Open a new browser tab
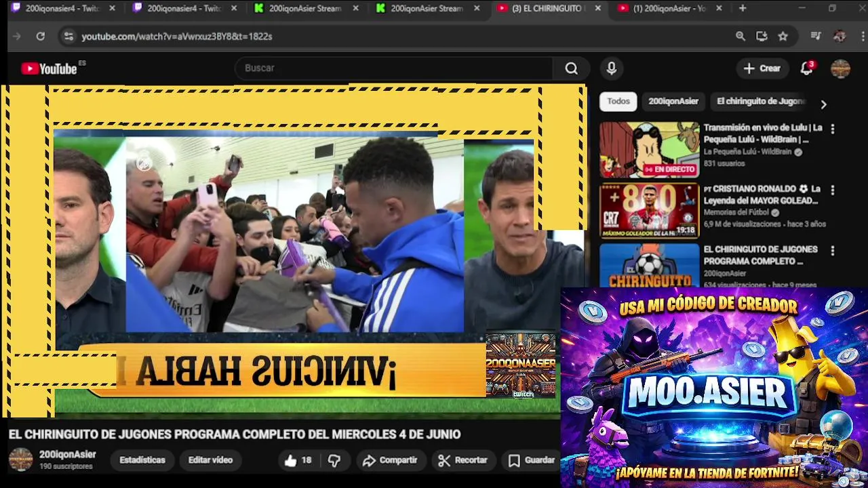The width and height of the screenshot is (868, 488). pyautogui.click(x=743, y=8)
